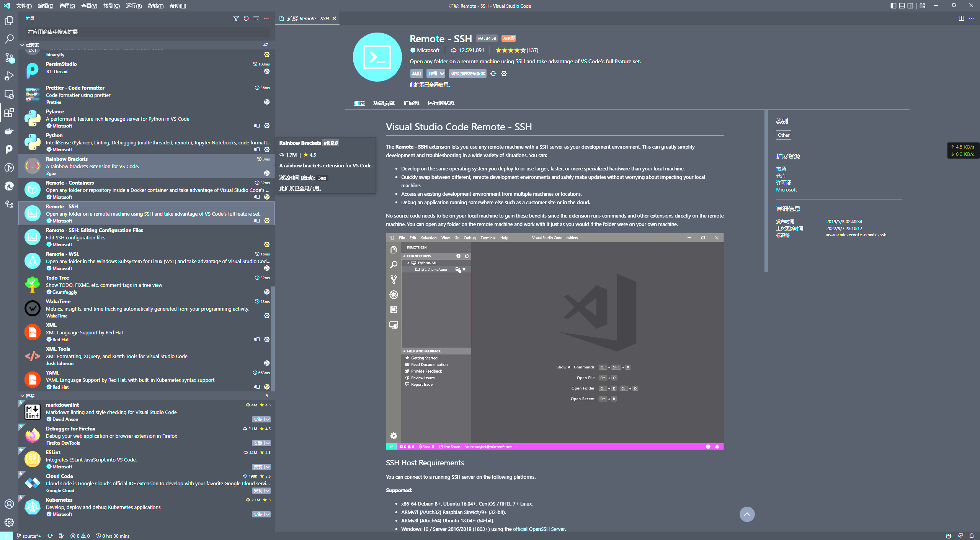Toggle primary side bar visibility in title bar
Screen dimensions: 980x540
[893, 6]
